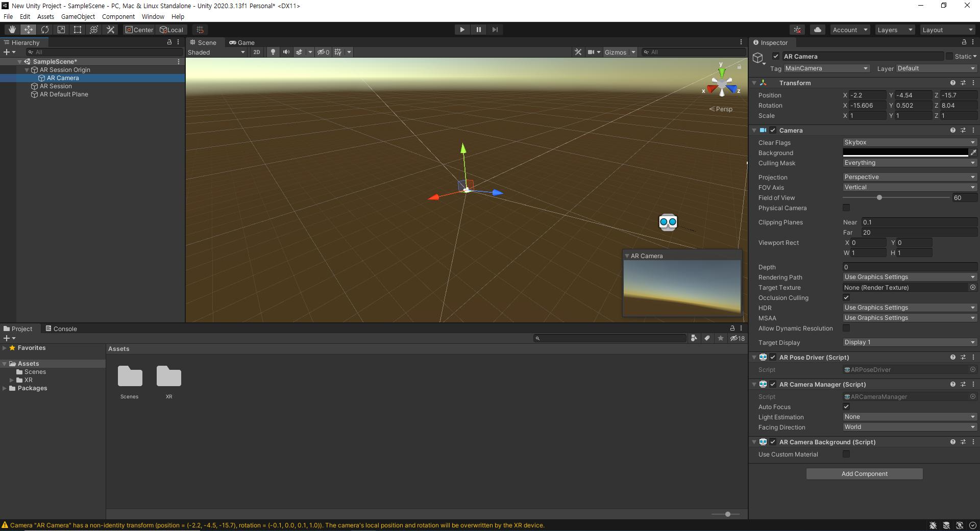Disable the AR Camera Manager script checkbox
980x531 pixels.
click(x=773, y=384)
